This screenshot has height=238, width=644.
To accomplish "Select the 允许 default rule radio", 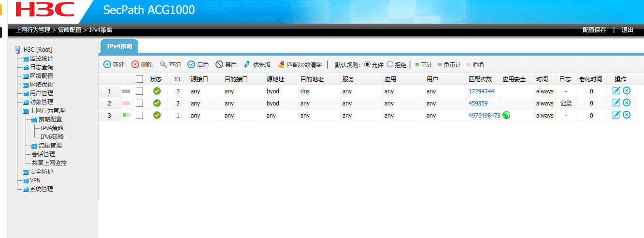I will [367, 64].
